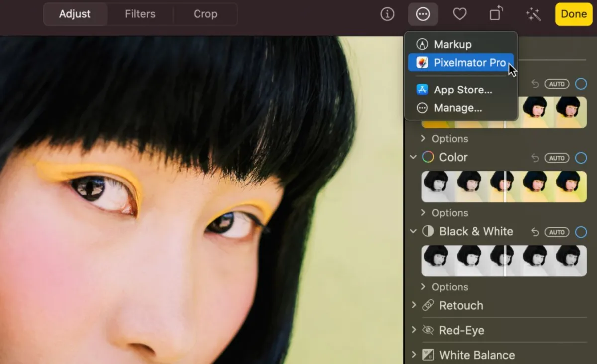
Task: Click the Black & White thumbnail slider strip
Action: pos(504,261)
